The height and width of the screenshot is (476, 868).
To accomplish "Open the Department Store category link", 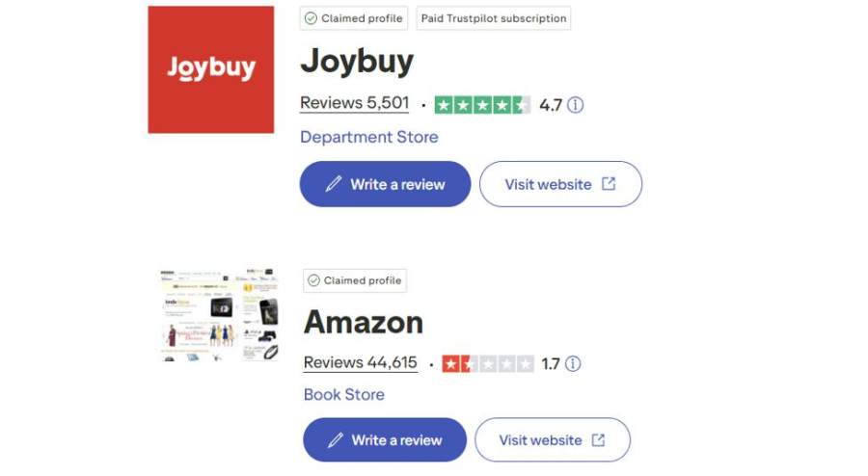I will 368,137.
